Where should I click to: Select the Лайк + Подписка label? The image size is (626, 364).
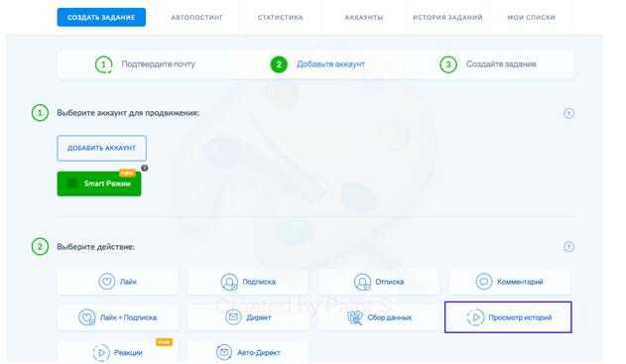point(128,317)
